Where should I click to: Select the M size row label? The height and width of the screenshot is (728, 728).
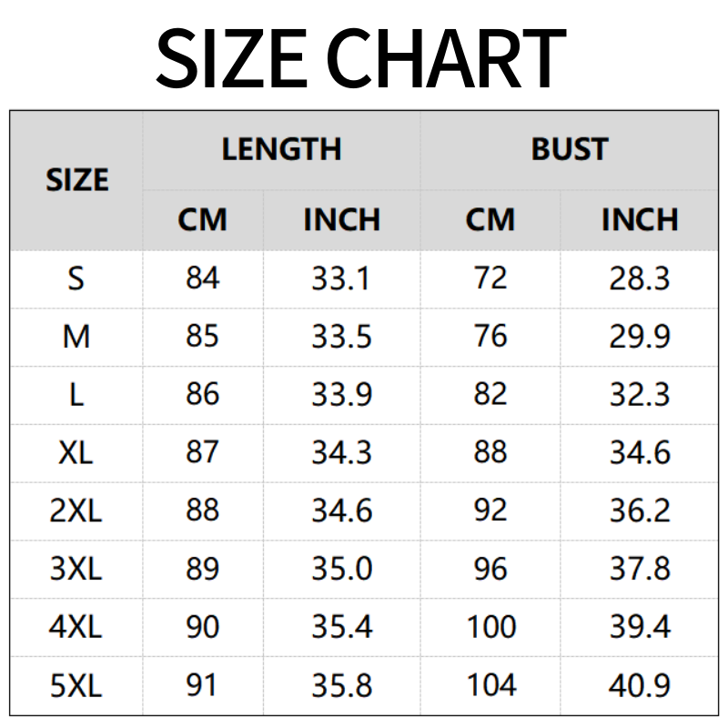click(x=76, y=337)
